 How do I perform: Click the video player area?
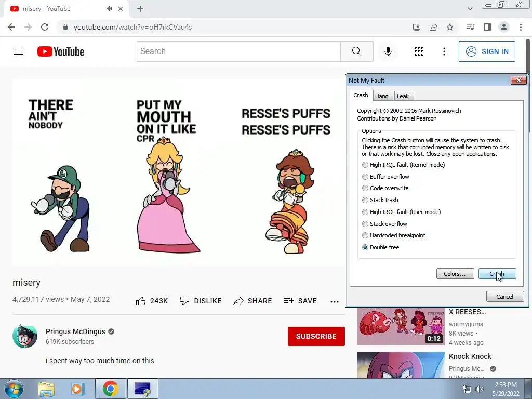(179, 172)
